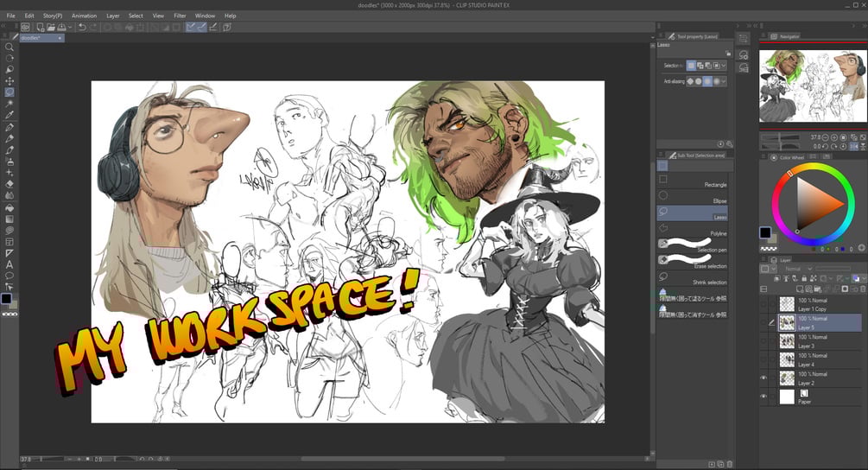Click the Undo arrow in the toolbar
The height and width of the screenshot is (470, 868).
[81, 27]
